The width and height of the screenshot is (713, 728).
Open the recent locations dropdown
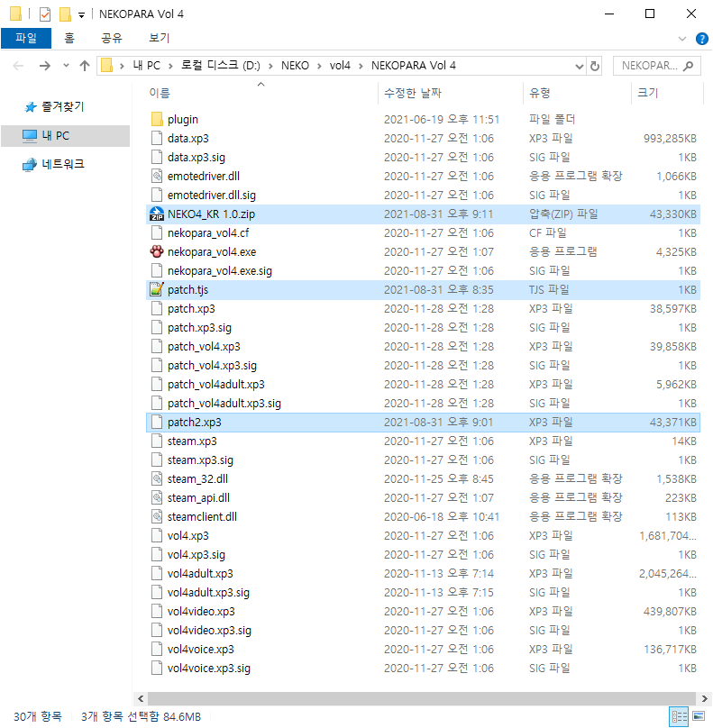67,66
